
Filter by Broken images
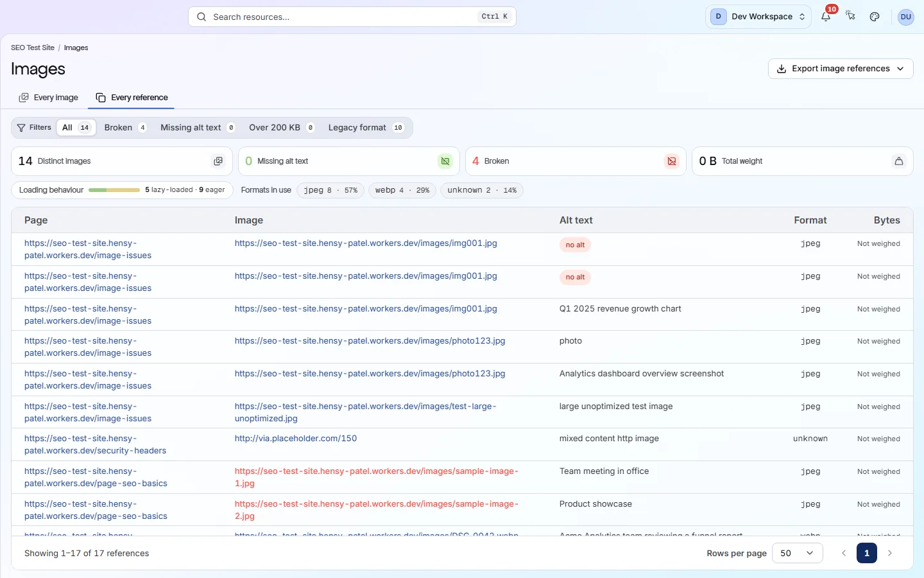tap(126, 128)
